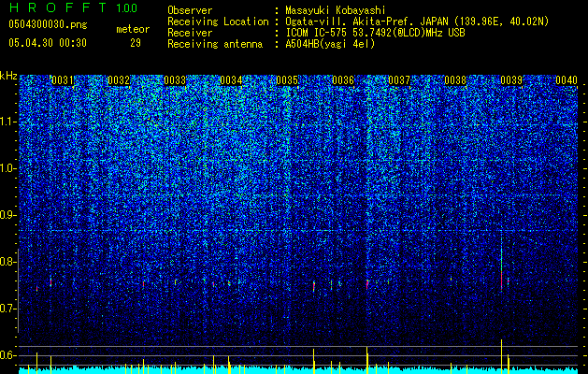588x374 pixels.
Task: Click the Receiving Location label
Action: pyautogui.click(x=218, y=22)
